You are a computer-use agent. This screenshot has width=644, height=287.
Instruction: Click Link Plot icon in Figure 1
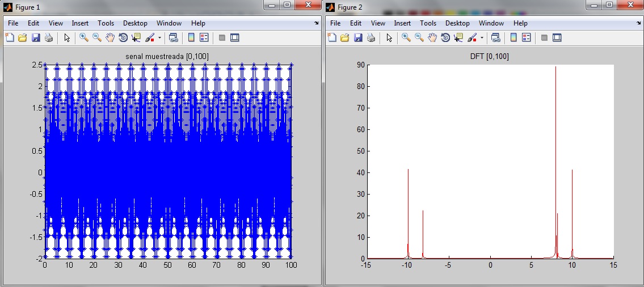174,38
